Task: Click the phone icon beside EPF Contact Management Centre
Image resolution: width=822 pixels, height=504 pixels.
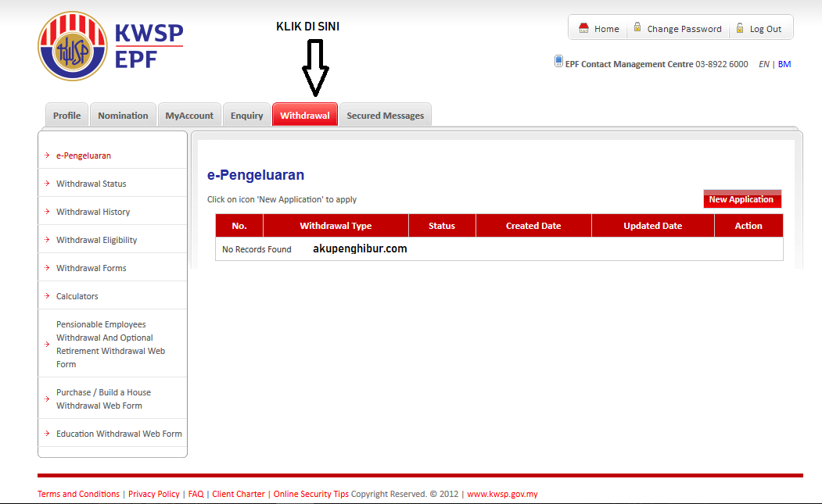Action: click(559, 61)
